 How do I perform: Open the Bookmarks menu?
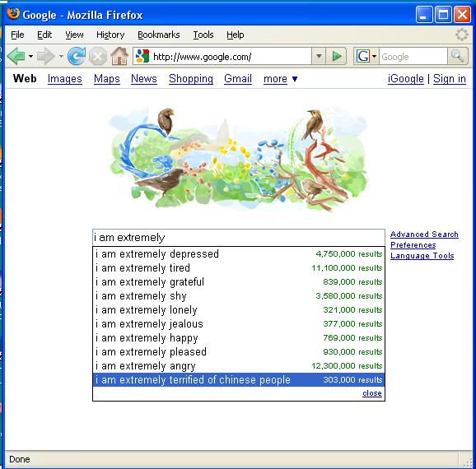point(158,35)
